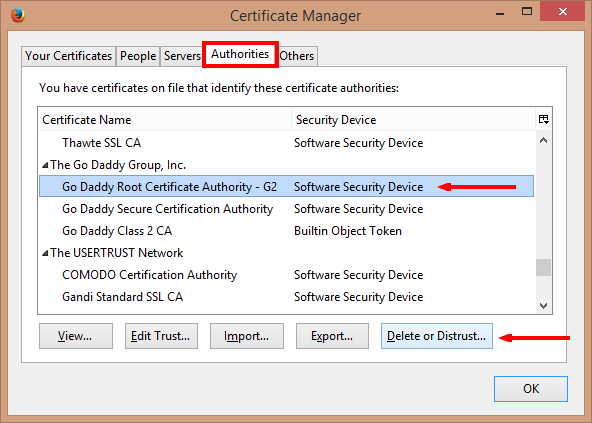Open the column picker icon
The width and height of the screenshot is (592, 423).
coord(544,120)
